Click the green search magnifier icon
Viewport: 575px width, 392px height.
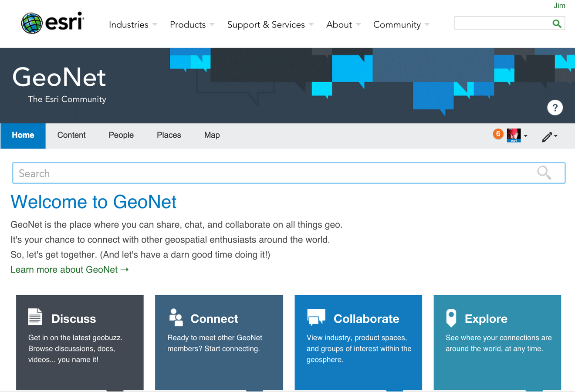tap(557, 24)
